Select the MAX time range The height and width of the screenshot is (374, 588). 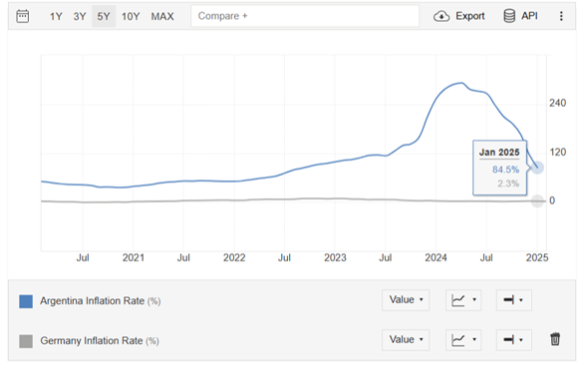(x=162, y=17)
